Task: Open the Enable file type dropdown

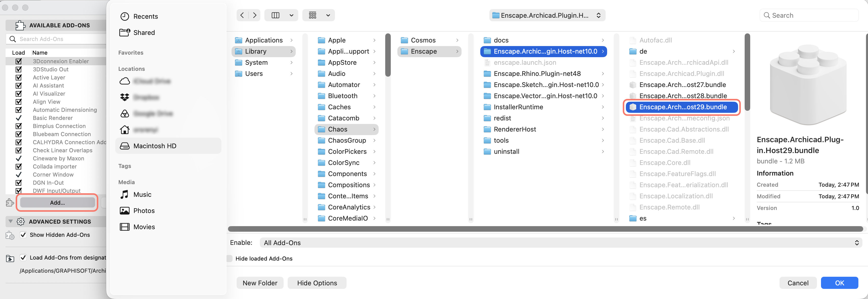Action: (x=561, y=243)
